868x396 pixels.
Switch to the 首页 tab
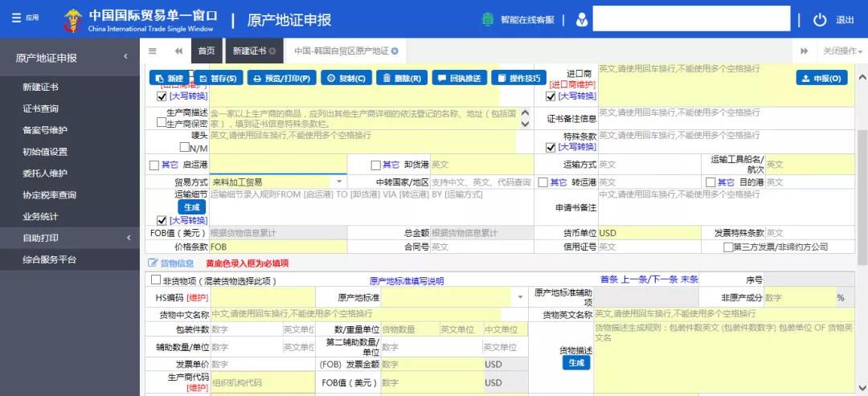207,51
